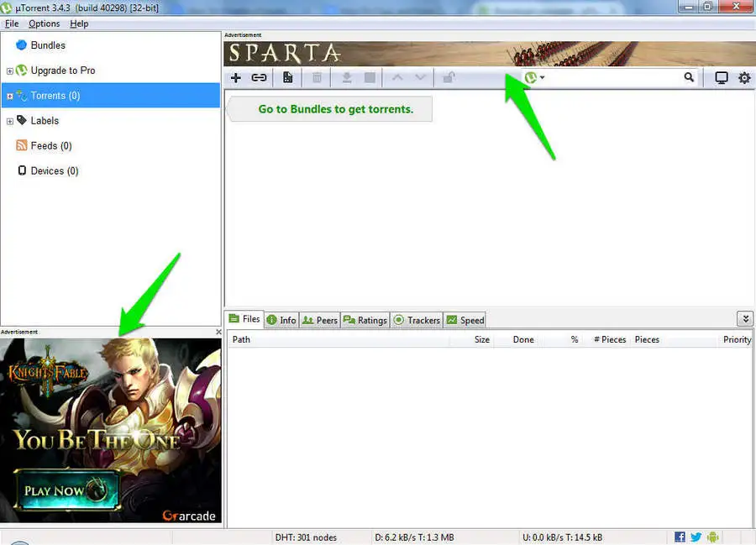756x545 pixels.
Task: Close the left sidebar advertisement
Action: click(x=218, y=332)
